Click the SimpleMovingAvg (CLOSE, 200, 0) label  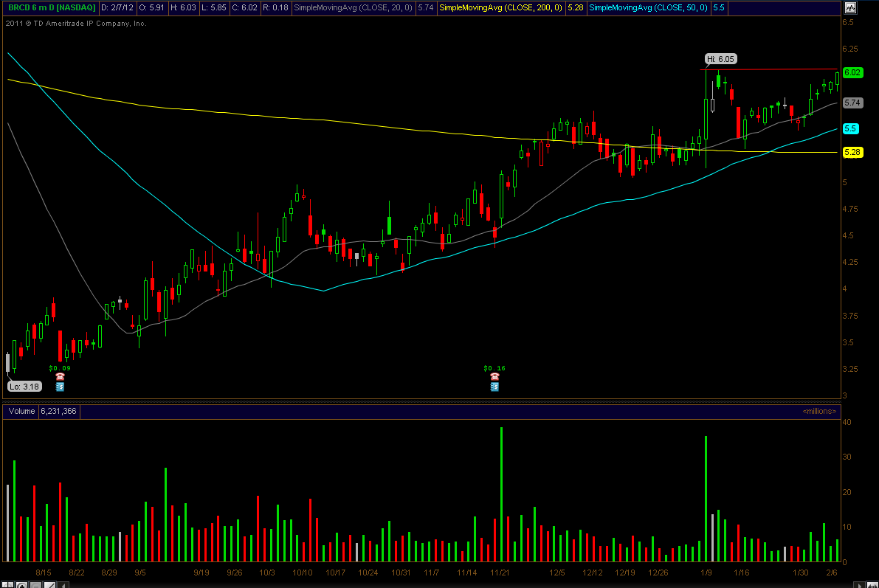tap(500, 8)
